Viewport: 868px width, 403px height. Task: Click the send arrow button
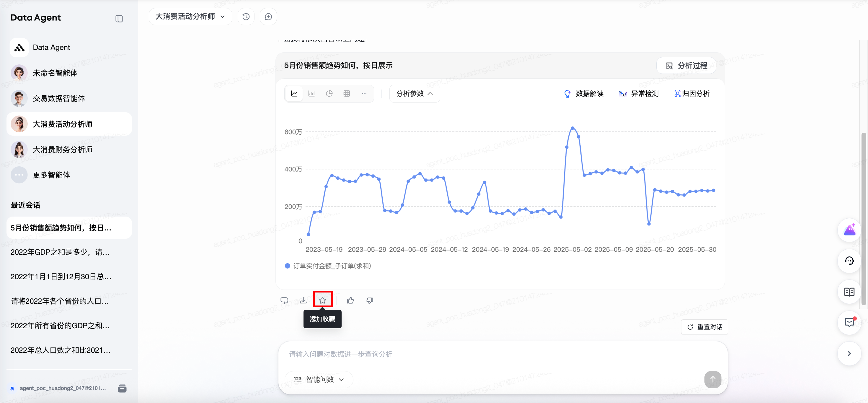click(712, 379)
